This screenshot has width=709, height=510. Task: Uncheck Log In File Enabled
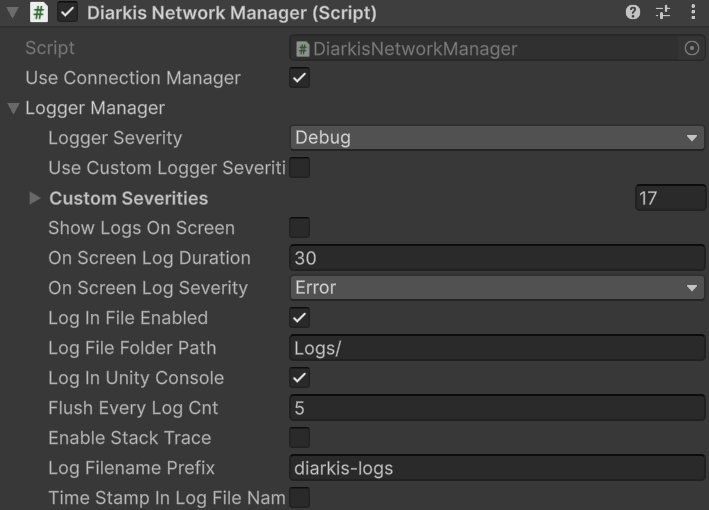tap(299, 318)
